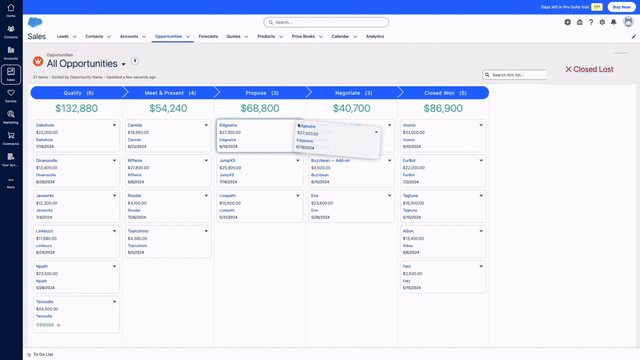Expand Leads tab dropdown chevron

coord(74,37)
